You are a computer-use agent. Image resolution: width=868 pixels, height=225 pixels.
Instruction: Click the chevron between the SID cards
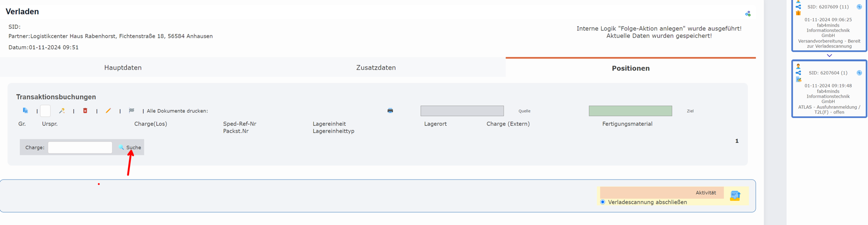click(x=829, y=56)
